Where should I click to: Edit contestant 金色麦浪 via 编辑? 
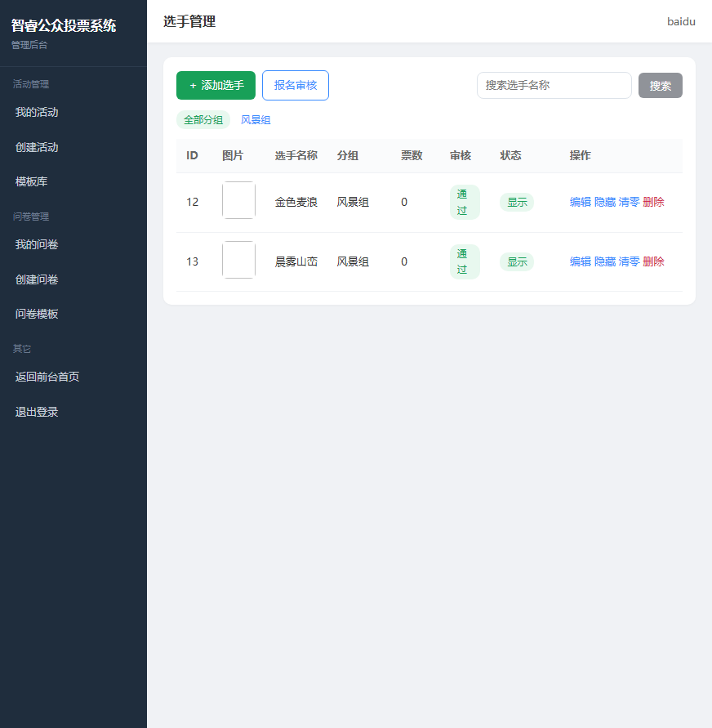[x=581, y=202]
